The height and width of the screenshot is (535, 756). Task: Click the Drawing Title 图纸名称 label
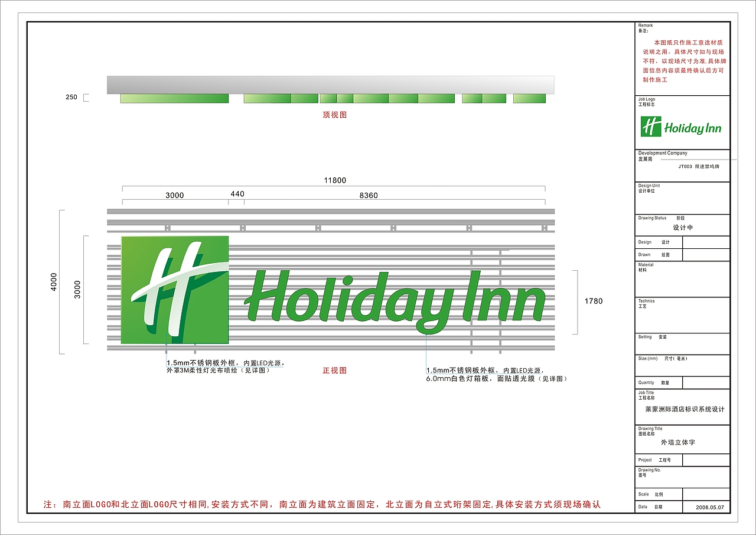click(x=650, y=431)
